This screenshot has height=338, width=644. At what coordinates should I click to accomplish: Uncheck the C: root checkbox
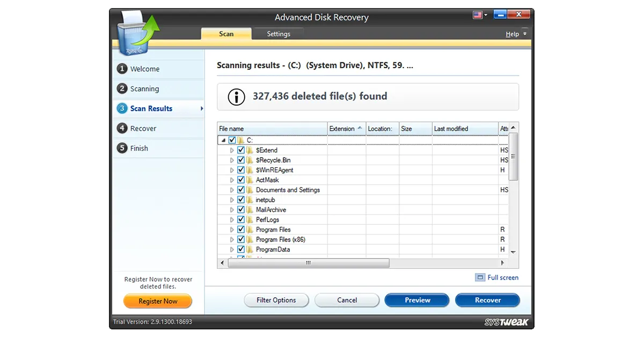click(x=232, y=140)
